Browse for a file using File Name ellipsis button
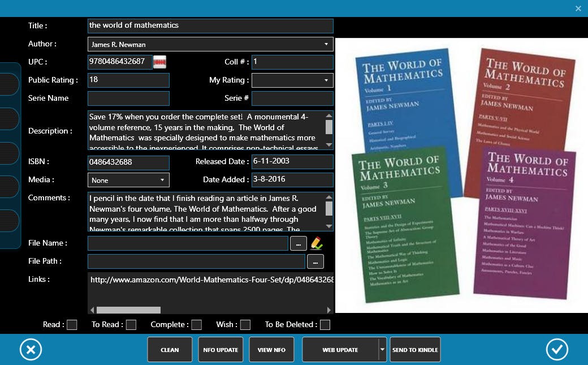This screenshot has height=365, width=588. [x=298, y=243]
